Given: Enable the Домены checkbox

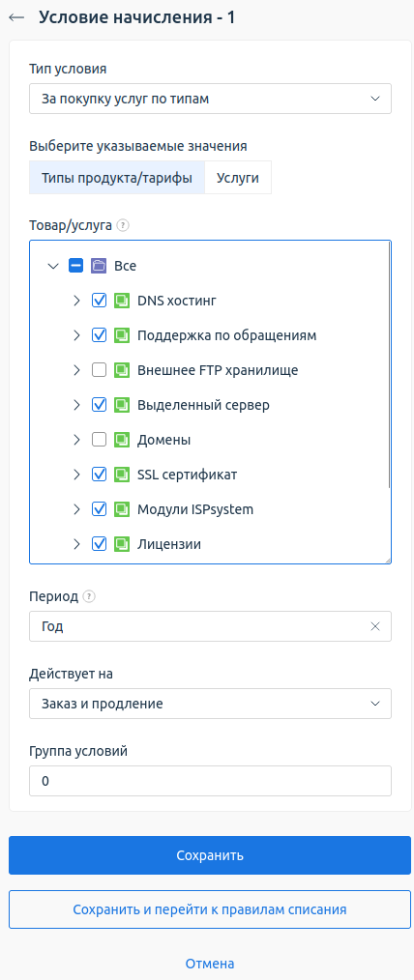Looking at the screenshot, I should pyautogui.click(x=99, y=440).
